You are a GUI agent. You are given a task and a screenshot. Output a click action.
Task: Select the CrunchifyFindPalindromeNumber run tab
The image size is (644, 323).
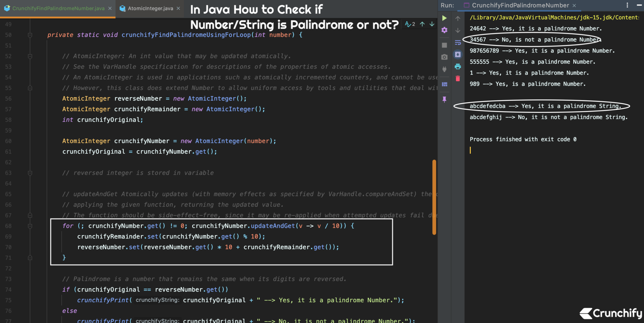pos(519,5)
